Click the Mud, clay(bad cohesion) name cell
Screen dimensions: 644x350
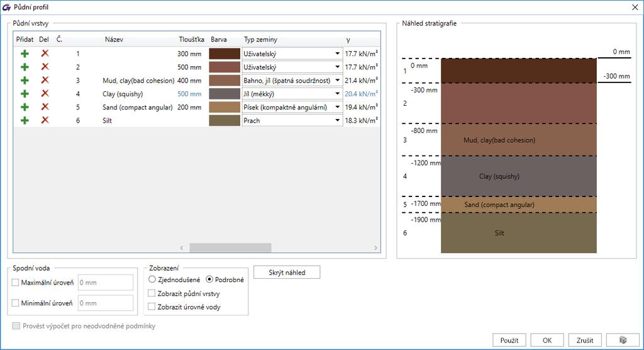point(138,81)
